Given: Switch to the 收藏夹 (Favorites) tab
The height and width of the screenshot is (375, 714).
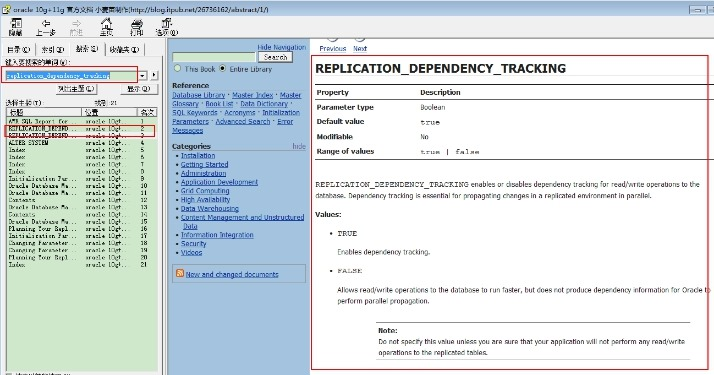Looking at the screenshot, I should pyautogui.click(x=124, y=50).
